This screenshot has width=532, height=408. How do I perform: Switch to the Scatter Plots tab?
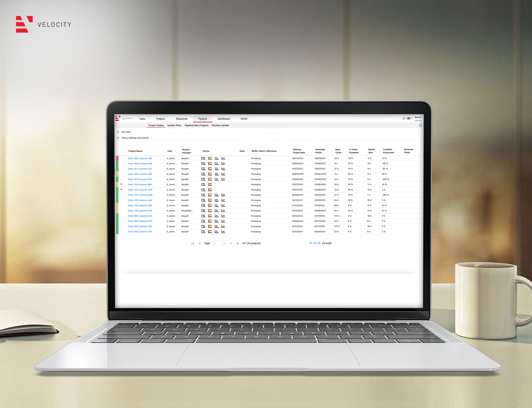click(174, 125)
